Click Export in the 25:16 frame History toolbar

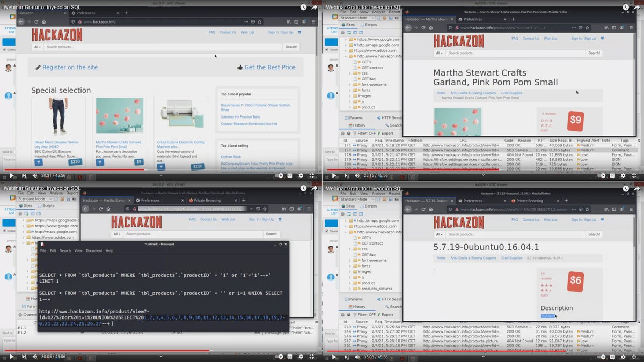click(385, 133)
